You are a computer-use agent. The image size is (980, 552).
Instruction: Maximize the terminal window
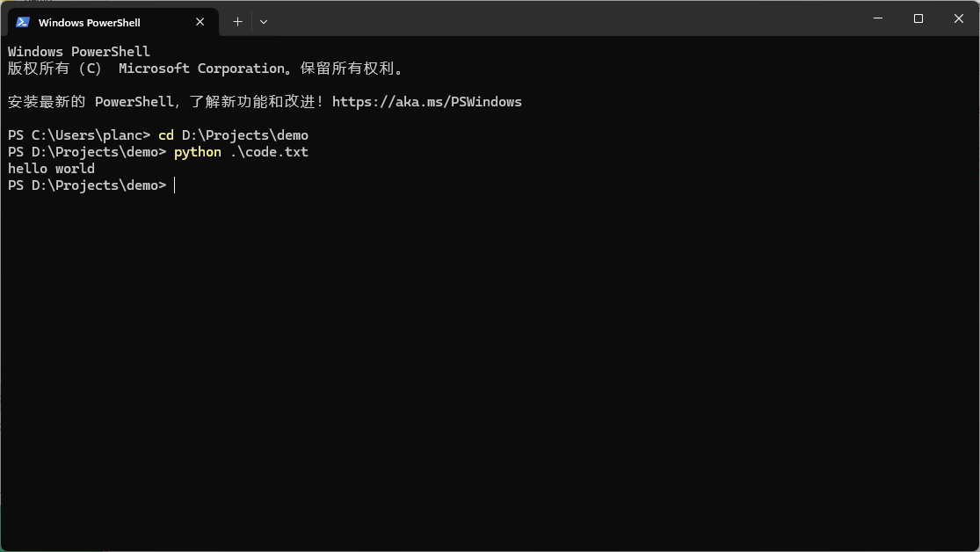click(x=918, y=18)
